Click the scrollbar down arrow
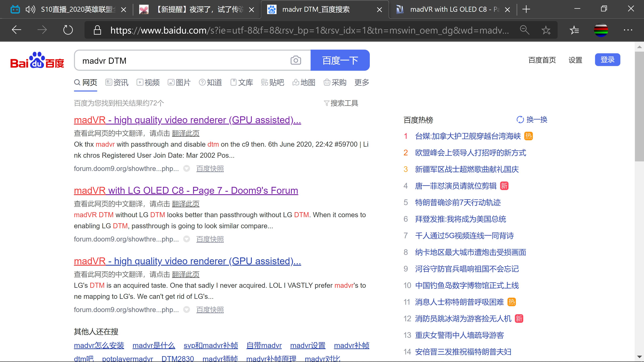Viewport: 644px width, 362px height. click(639, 357)
